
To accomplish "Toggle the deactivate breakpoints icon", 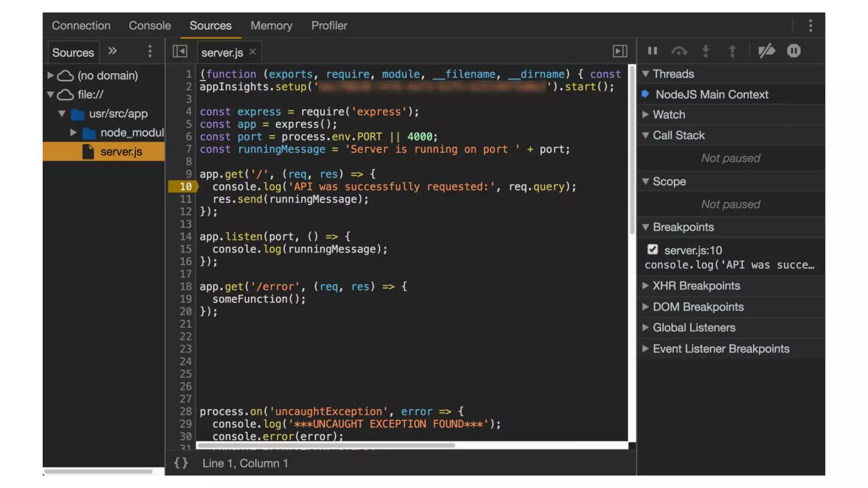I will click(766, 51).
